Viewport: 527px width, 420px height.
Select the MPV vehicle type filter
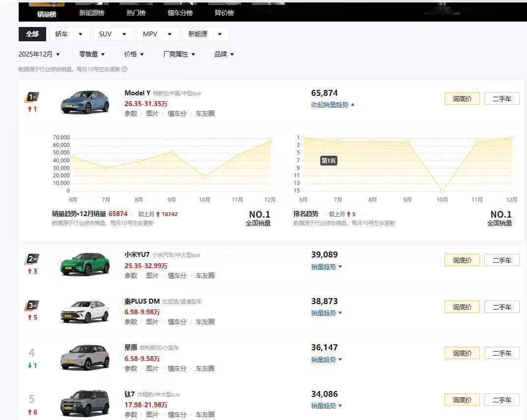coord(150,34)
